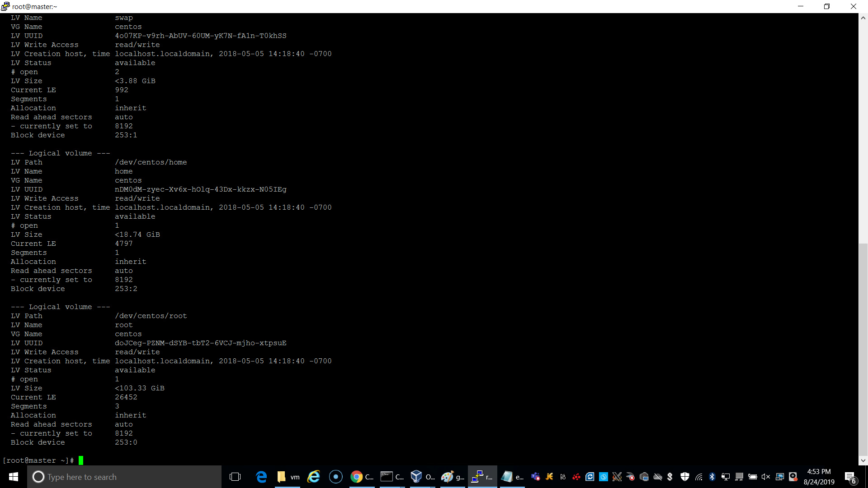The width and height of the screenshot is (868, 488).
Task: Click Block device value 253:0
Action: [126, 442]
